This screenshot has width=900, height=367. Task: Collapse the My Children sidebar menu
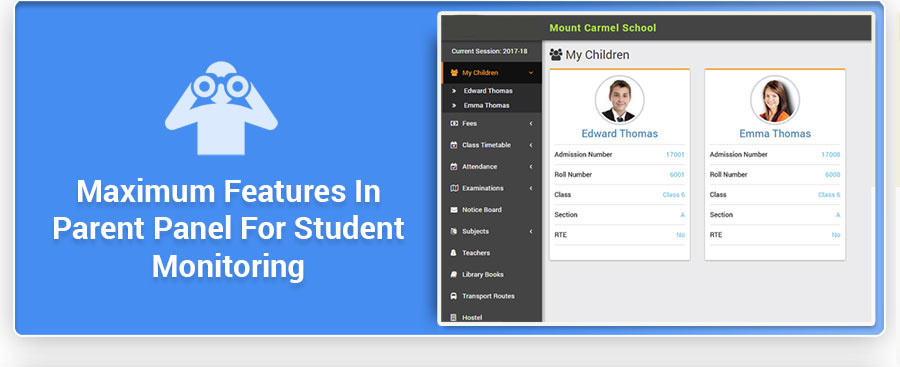coord(531,73)
